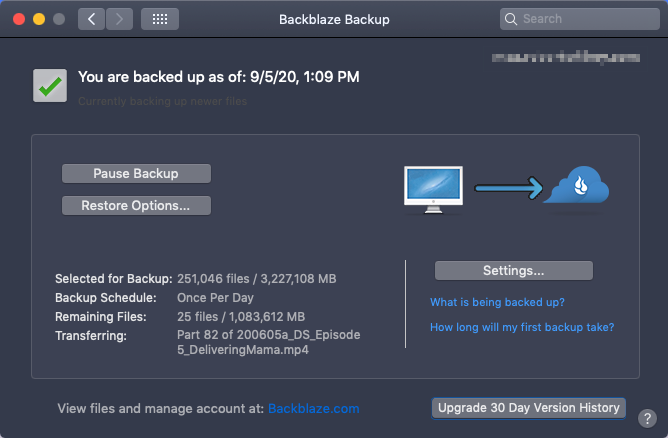Click 'Remaining Files:' label
The height and width of the screenshot is (438, 668).
pyautogui.click(x=101, y=317)
